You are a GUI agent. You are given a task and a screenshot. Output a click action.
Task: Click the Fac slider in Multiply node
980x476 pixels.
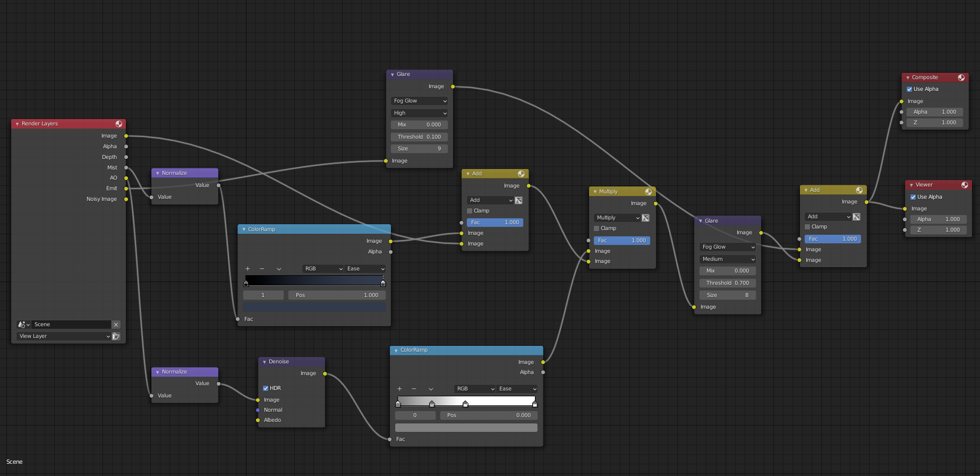pyautogui.click(x=622, y=241)
